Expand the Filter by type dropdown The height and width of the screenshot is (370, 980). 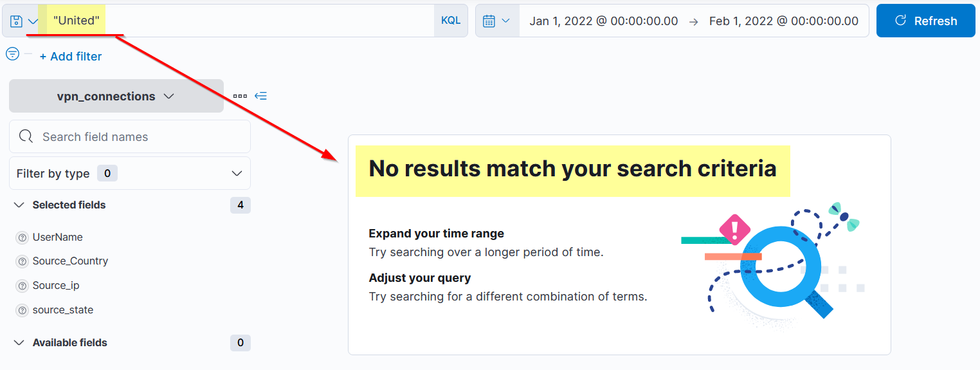[x=129, y=174]
